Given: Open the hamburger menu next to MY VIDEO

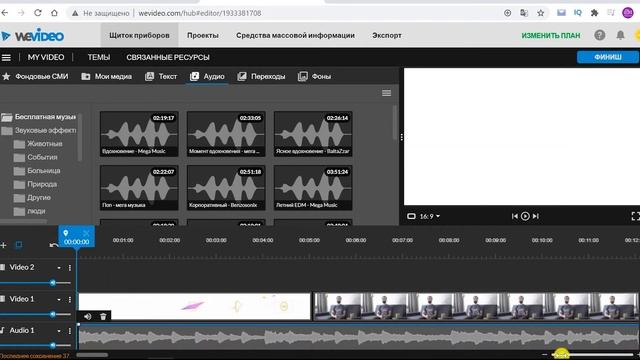Looking at the screenshot, I should (6, 58).
